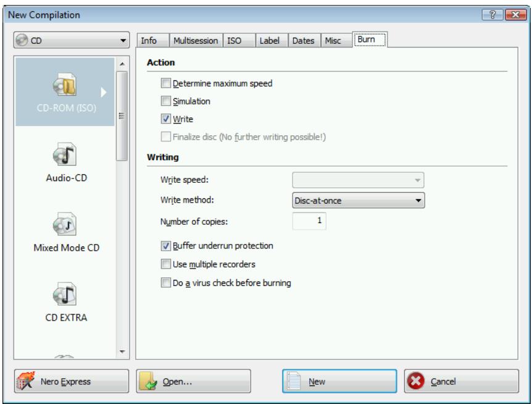Enable Do a virus check before burning
Viewport: 532px width, 404px height.
pos(165,282)
